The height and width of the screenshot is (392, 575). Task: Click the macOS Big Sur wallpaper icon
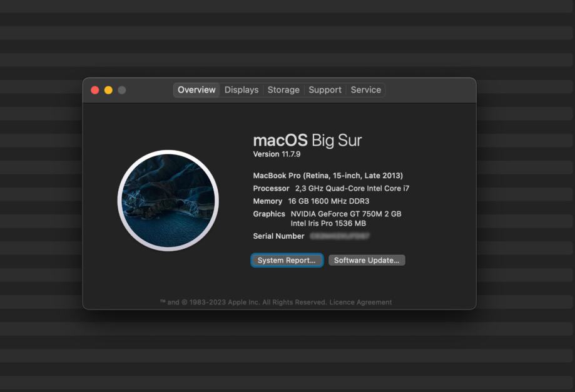[168, 201]
